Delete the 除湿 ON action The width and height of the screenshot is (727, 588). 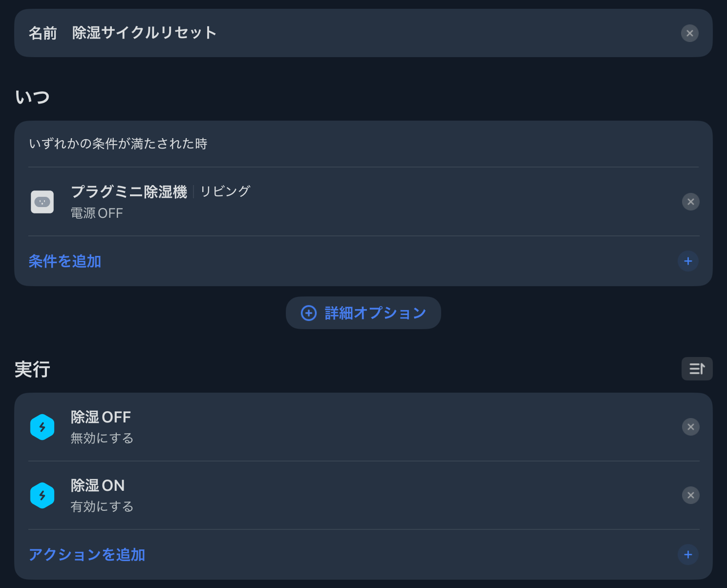[690, 495]
